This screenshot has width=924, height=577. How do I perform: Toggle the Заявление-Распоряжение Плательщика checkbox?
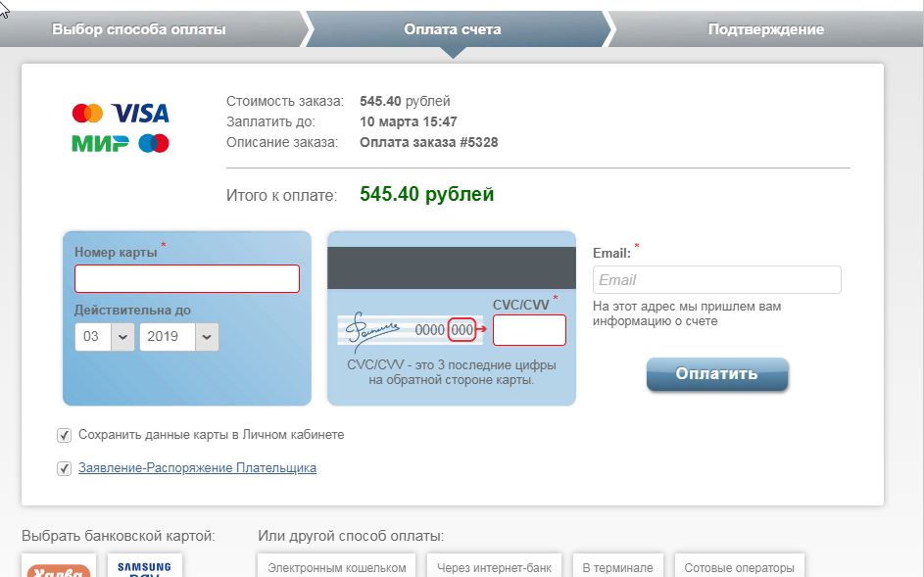pyautogui.click(x=65, y=468)
